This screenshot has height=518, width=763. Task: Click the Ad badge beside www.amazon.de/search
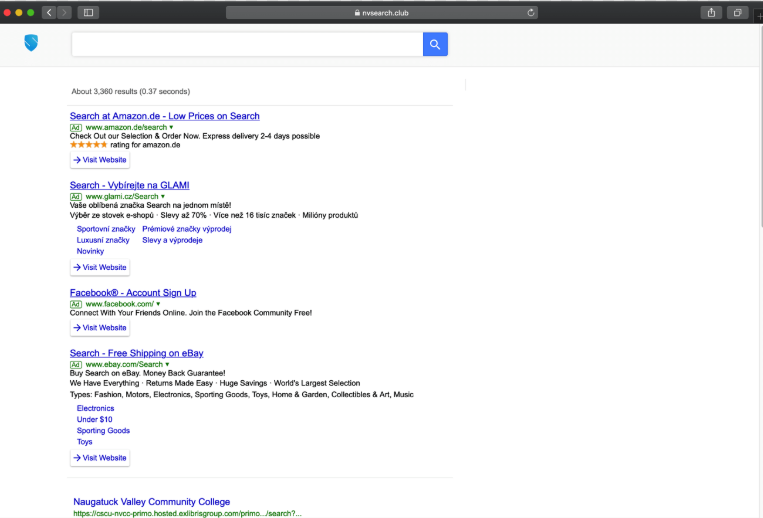click(76, 127)
